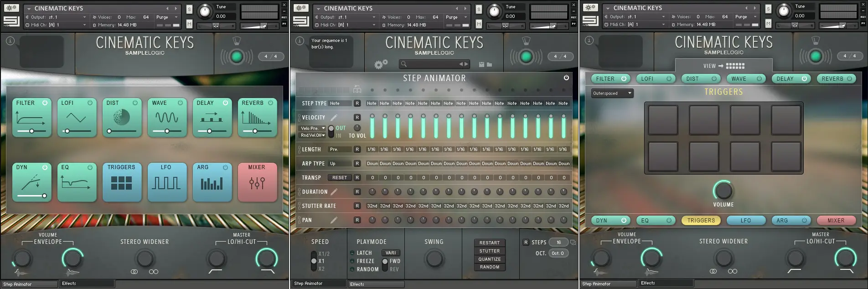Open the LENGTH Pre. dropdown
This screenshot has height=289, width=868.
(340, 150)
